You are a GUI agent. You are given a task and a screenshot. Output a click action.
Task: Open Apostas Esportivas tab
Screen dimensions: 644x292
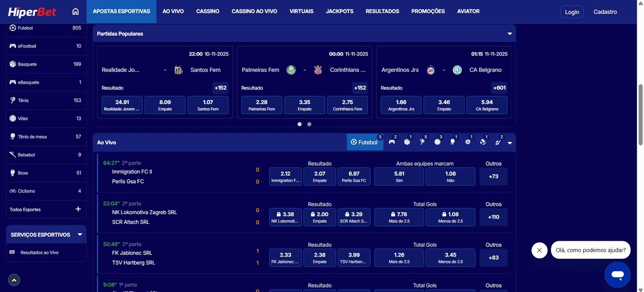pos(122,11)
